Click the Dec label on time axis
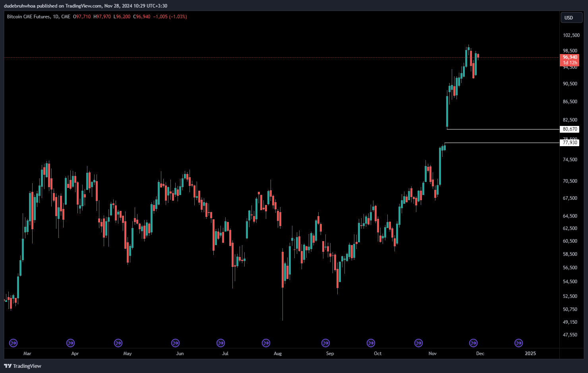The height and width of the screenshot is (373, 588). click(480, 354)
